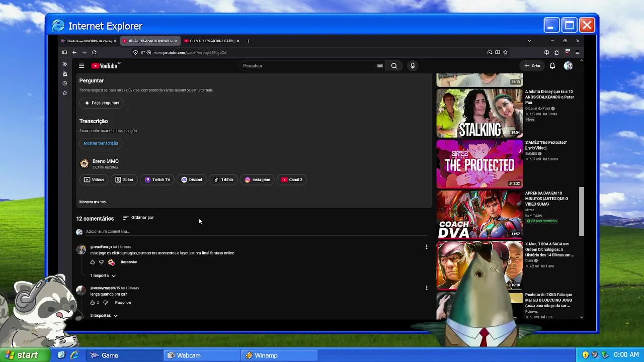Reply to the 'lança quando pra ca?' comment

[x=123, y=303]
